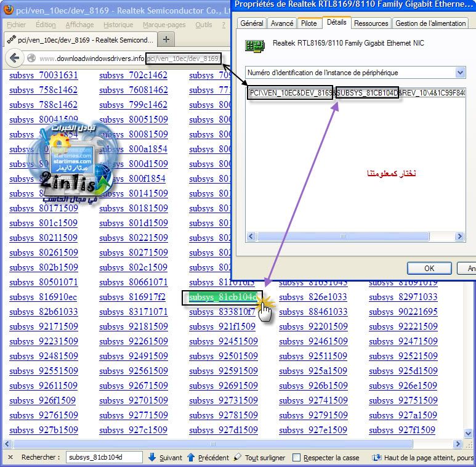Open the subsys_833810f7 link
Screen dimensions: 476x467
coord(222,312)
